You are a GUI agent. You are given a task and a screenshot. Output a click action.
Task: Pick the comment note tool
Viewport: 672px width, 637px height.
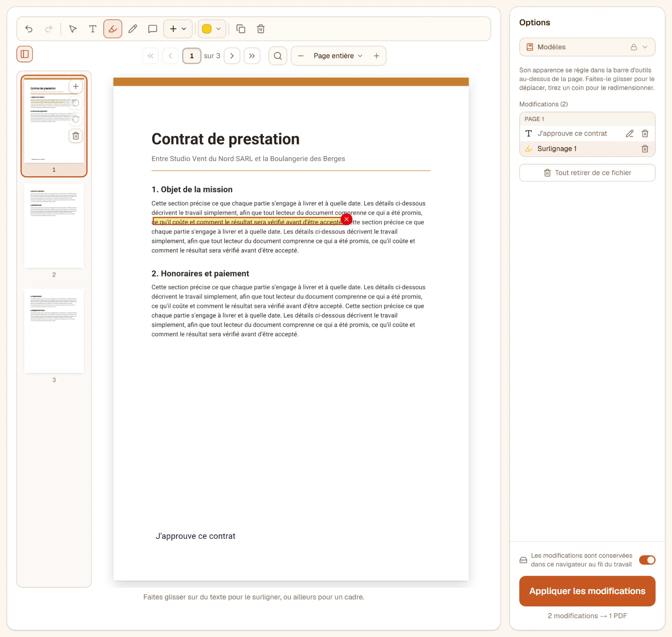pyautogui.click(x=152, y=29)
